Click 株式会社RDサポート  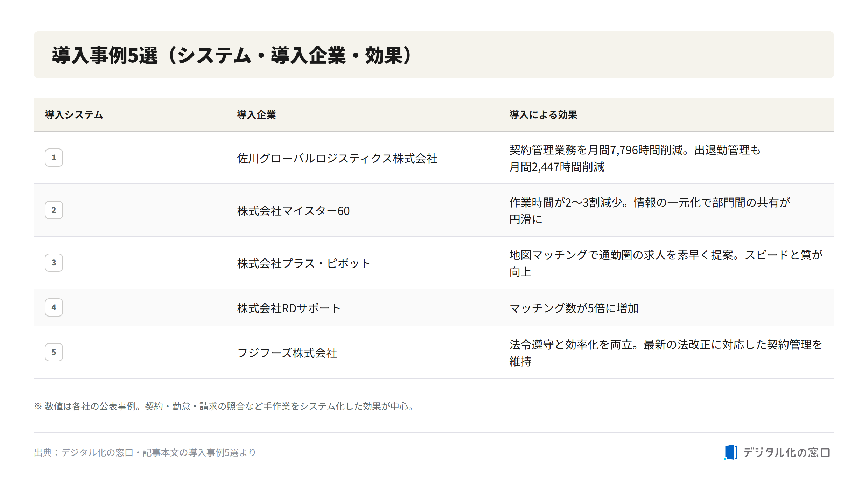point(289,308)
